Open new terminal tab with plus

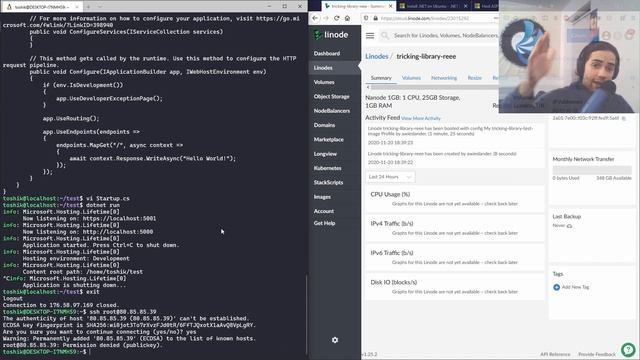point(88,7)
